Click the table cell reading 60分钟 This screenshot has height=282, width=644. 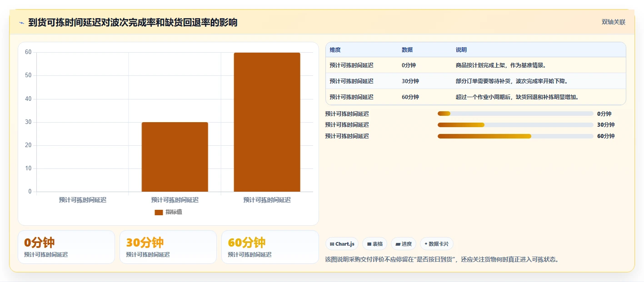[x=410, y=97]
